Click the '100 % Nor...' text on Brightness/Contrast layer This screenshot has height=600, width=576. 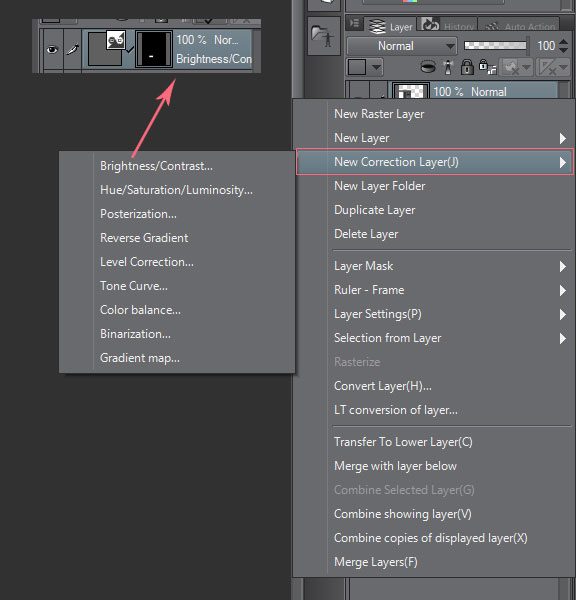point(207,40)
